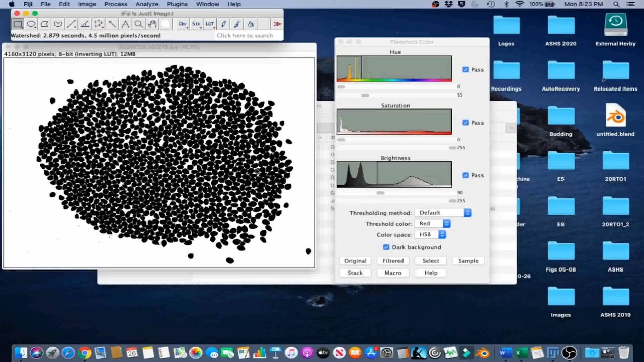Viewport: 644px width, 362px height.
Task: Open the Window menu
Action: pyautogui.click(x=208, y=4)
